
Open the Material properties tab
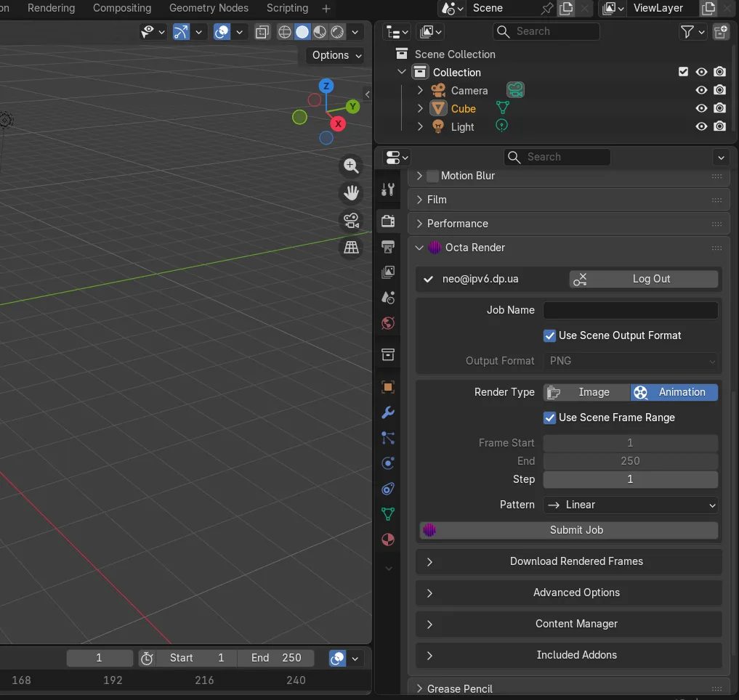388,540
